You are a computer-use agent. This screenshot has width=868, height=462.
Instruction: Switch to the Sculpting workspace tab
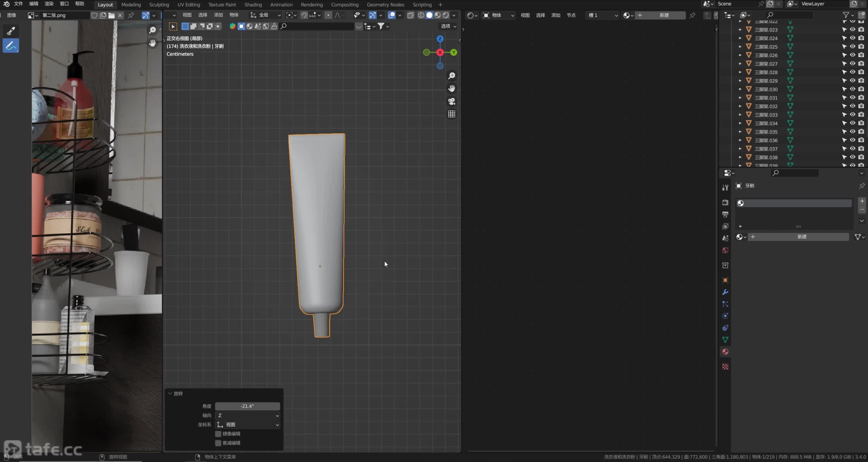159,4
